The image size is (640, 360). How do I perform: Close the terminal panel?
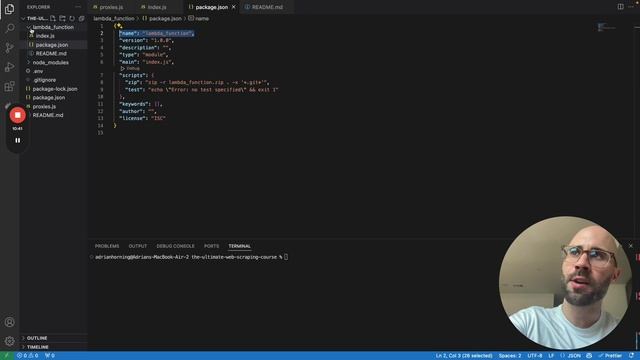click(631, 246)
